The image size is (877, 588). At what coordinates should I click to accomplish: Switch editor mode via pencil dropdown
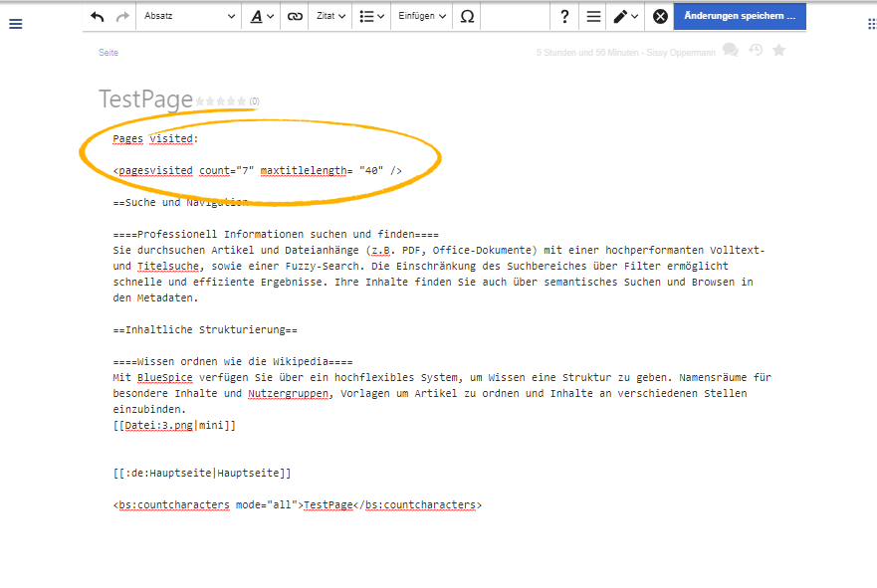pyautogui.click(x=626, y=16)
